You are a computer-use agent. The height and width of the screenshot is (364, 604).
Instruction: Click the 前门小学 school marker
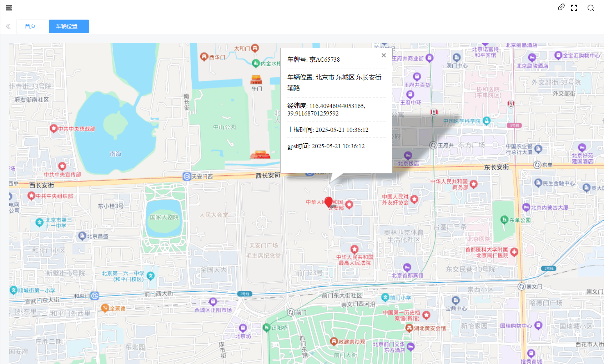point(385,297)
